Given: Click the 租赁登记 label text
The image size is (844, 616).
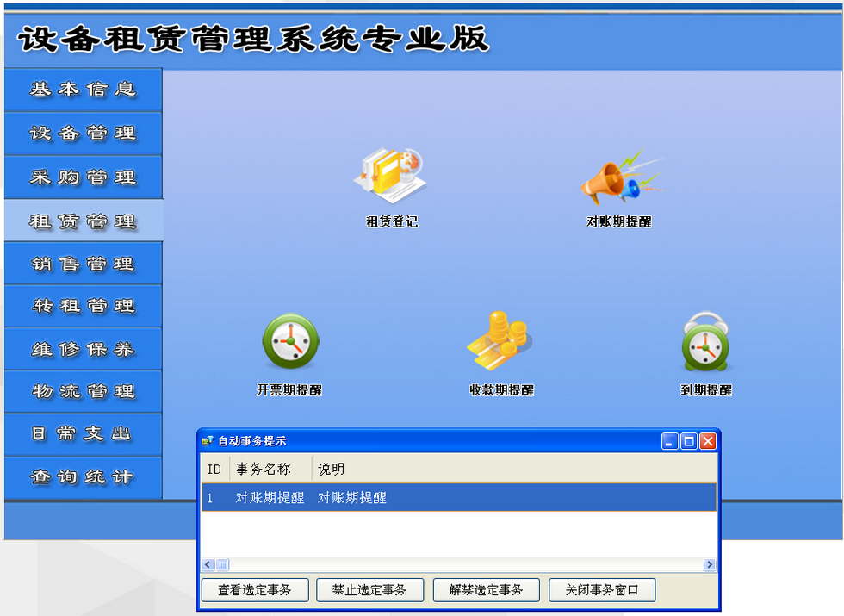Looking at the screenshot, I should [x=392, y=221].
